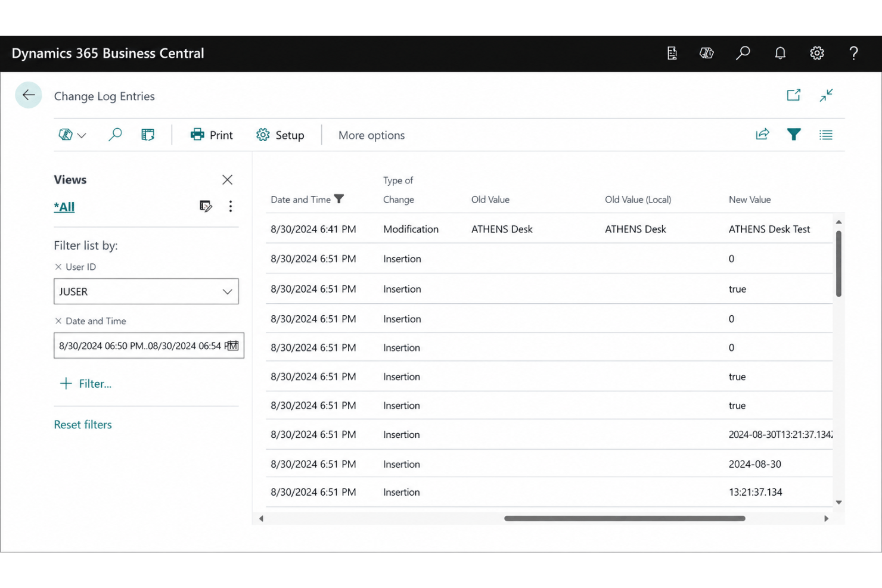This screenshot has height=588, width=882.
Task: Click ATHENS Desk in Old Value (Local) column
Action: 635,229
